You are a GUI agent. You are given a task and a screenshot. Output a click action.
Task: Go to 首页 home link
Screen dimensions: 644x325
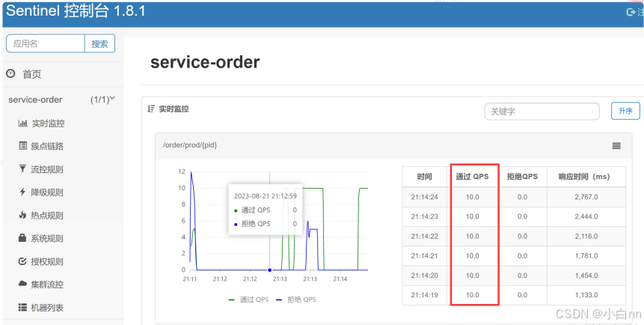click(31, 74)
